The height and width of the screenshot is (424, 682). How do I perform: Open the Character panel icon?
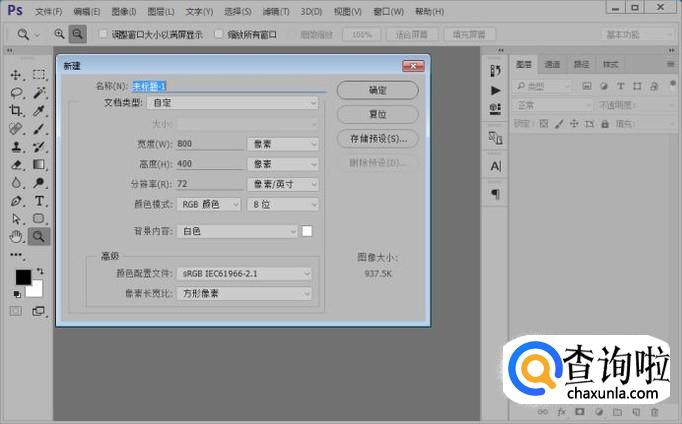[495, 166]
